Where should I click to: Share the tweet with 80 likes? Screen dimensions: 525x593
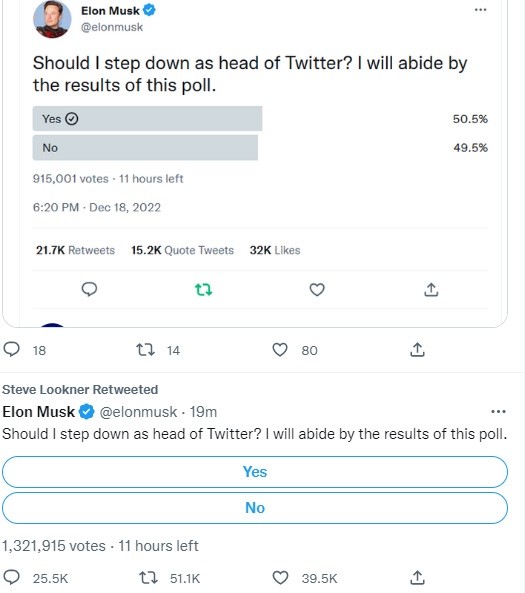tap(417, 350)
